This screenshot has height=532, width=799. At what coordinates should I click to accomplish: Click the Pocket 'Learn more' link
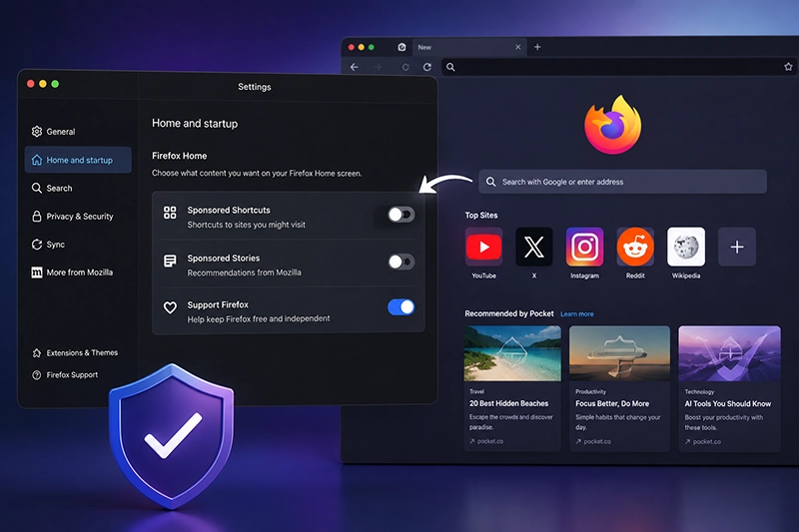click(x=577, y=314)
